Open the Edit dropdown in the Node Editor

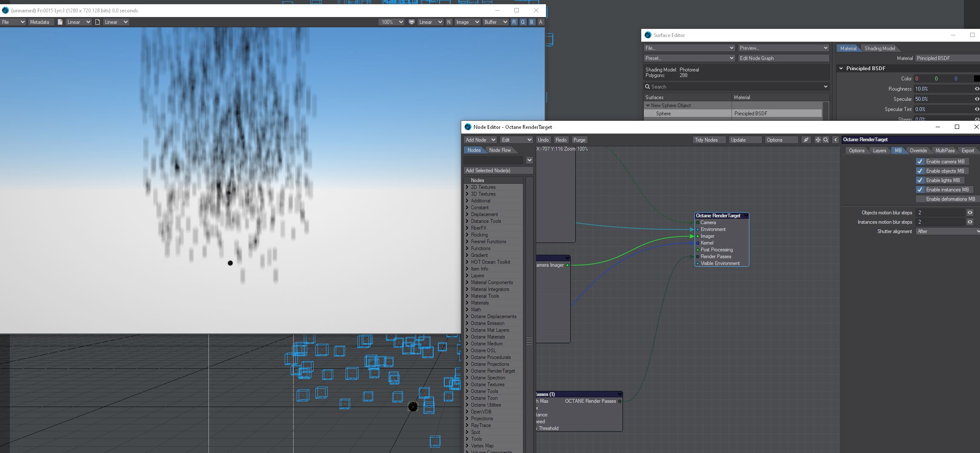[x=516, y=140]
